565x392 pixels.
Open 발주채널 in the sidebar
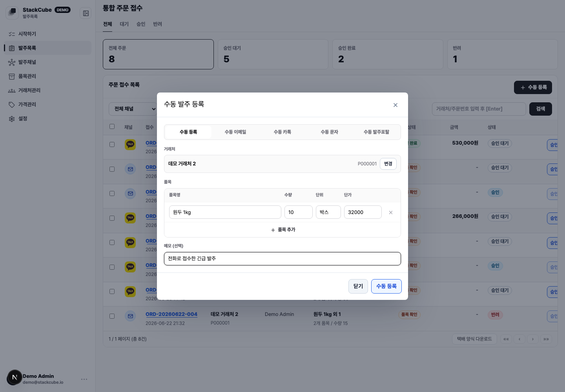47,62
